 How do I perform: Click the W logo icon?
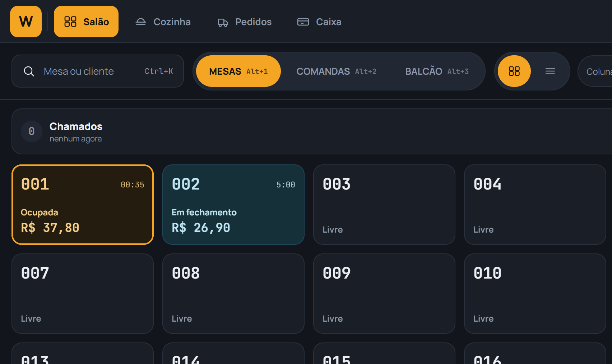(x=26, y=22)
